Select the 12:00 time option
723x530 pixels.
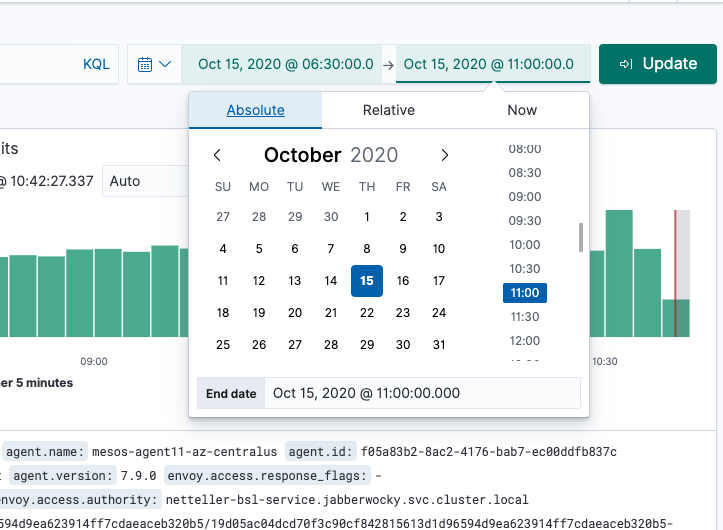525,341
